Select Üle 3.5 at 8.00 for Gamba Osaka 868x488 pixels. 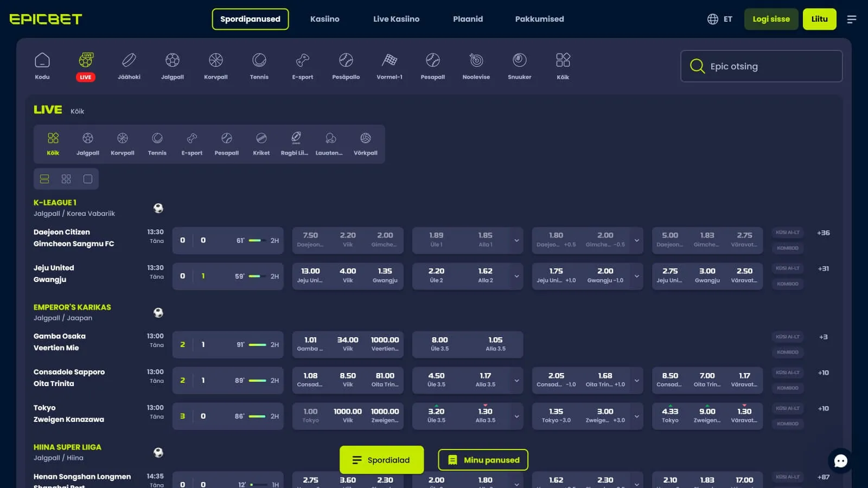[x=439, y=344]
